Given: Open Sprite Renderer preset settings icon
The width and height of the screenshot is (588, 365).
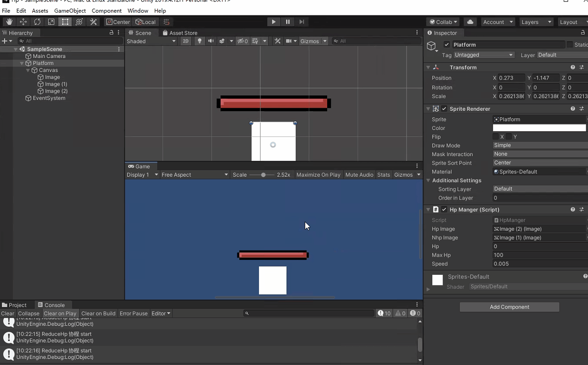Looking at the screenshot, I should [x=582, y=109].
